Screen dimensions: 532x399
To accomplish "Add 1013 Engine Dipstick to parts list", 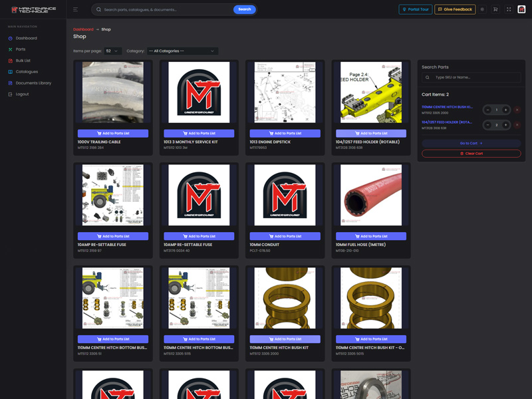I will click(285, 134).
